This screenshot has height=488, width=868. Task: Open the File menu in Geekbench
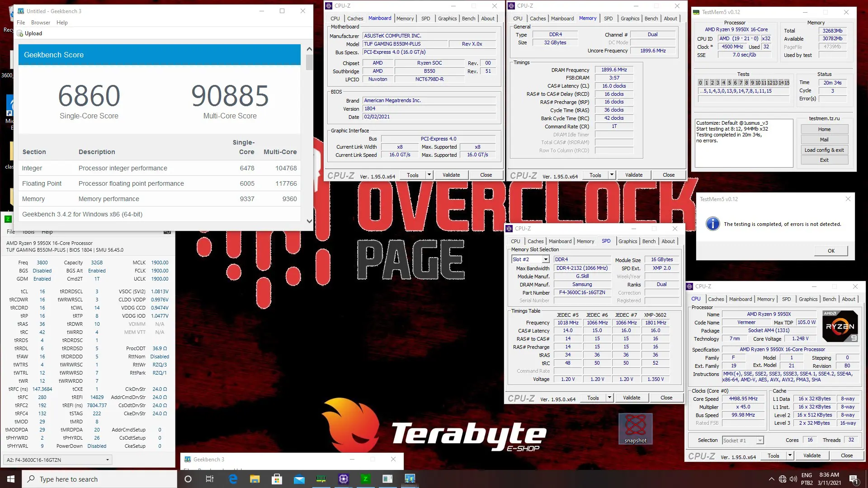pyautogui.click(x=21, y=23)
